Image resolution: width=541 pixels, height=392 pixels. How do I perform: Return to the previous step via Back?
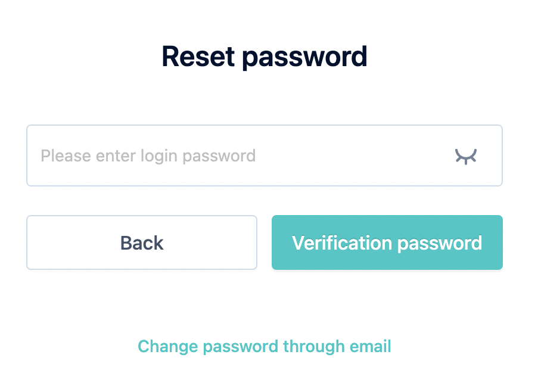[142, 242]
